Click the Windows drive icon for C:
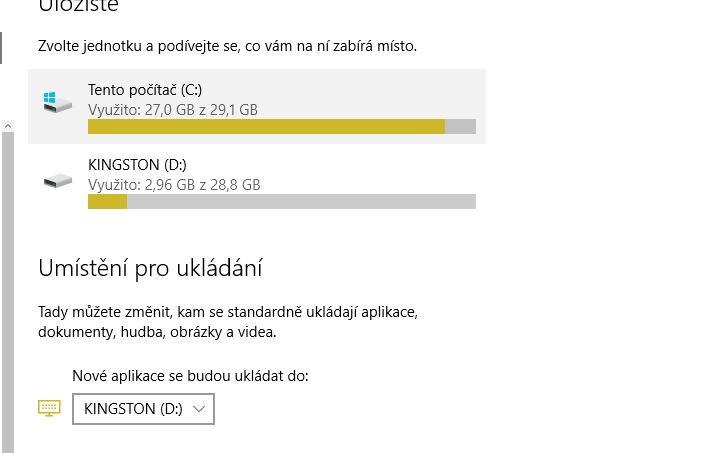 58,100
